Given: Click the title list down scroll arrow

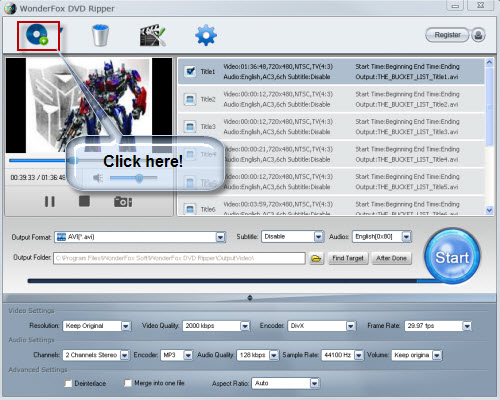Looking at the screenshot, I should tap(489, 210).
